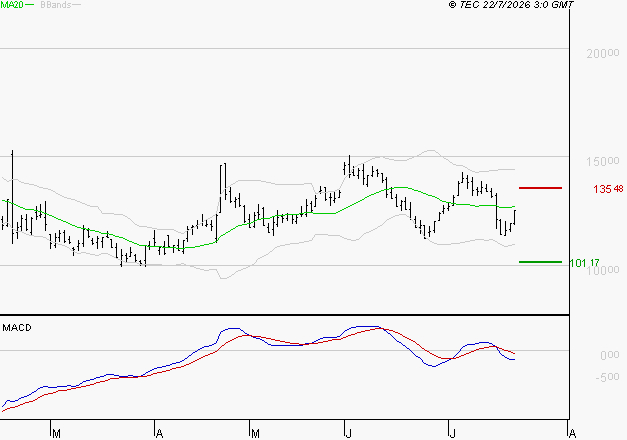Screen dimensions: 627x440
Task: Click the MACD -5.00 axis label
Action: 607,377
